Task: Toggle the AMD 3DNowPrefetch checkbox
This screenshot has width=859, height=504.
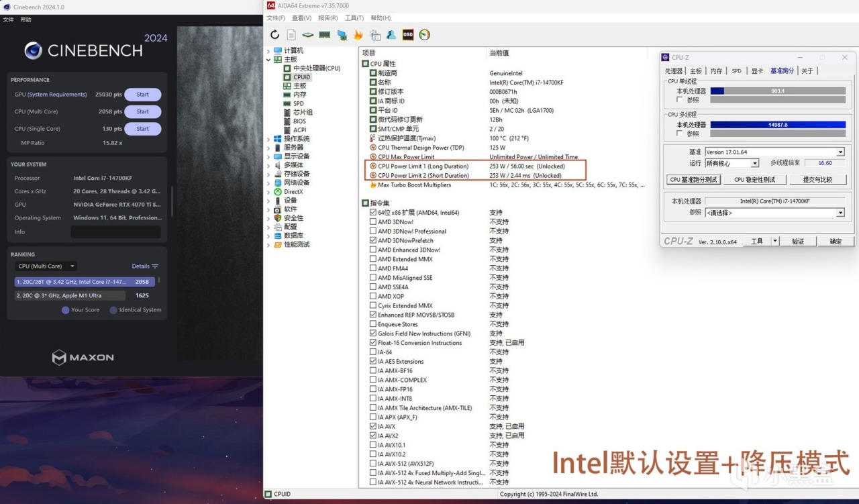Action: (x=373, y=240)
